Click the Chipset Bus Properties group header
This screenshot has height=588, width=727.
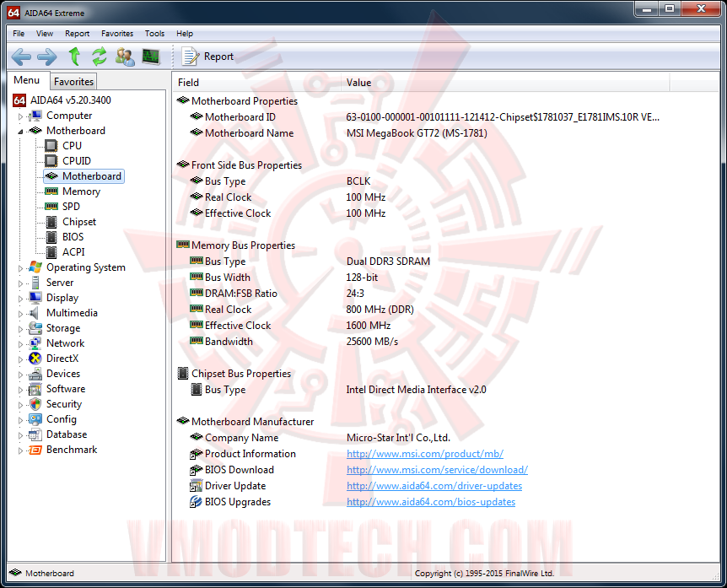coord(234,374)
